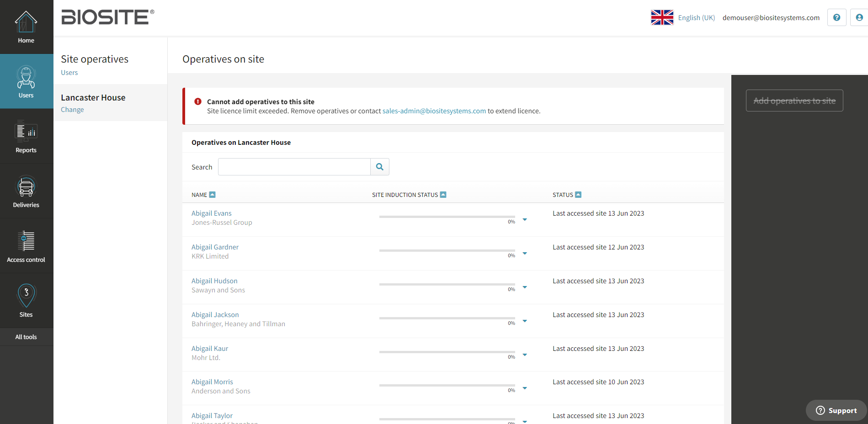Click the sales-admin email link

pyautogui.click(x=434, y=111)
